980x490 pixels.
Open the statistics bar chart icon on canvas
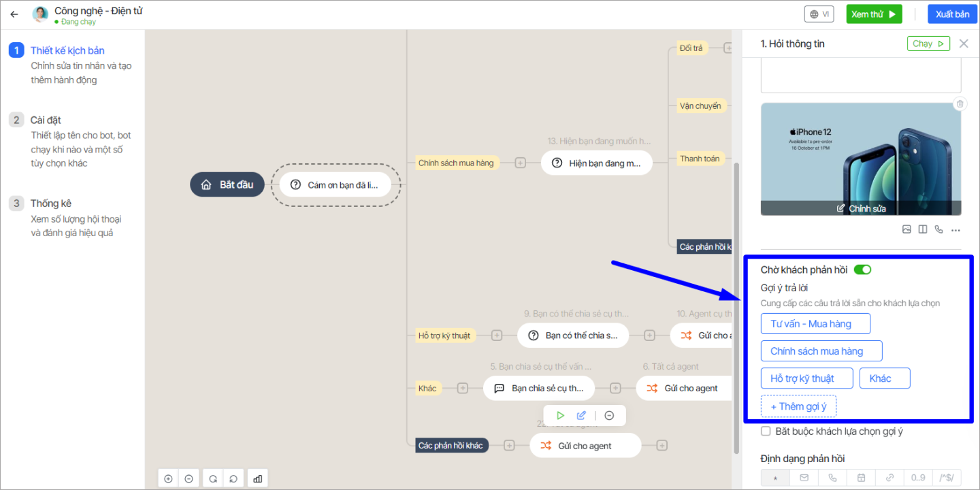click(x=258, y=478)
